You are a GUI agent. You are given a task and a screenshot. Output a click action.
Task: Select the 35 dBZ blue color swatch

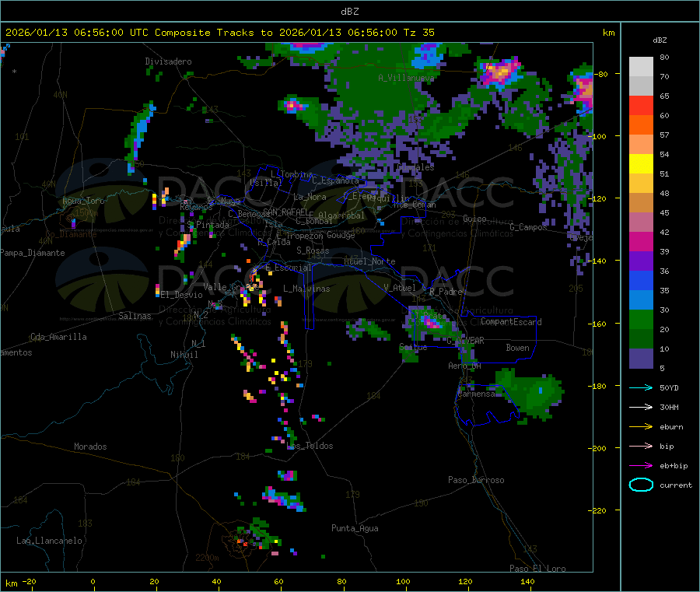point(641,280)
